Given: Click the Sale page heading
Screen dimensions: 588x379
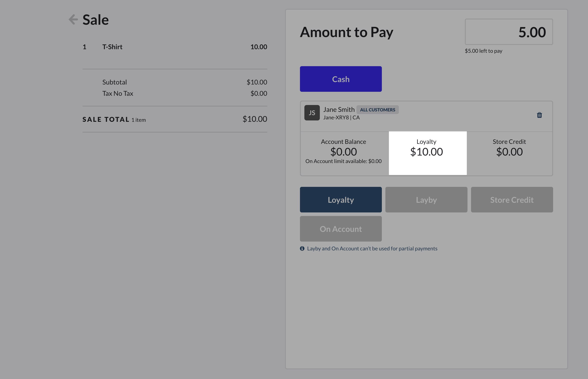Looking at the screenshot, I should point(96,20).
